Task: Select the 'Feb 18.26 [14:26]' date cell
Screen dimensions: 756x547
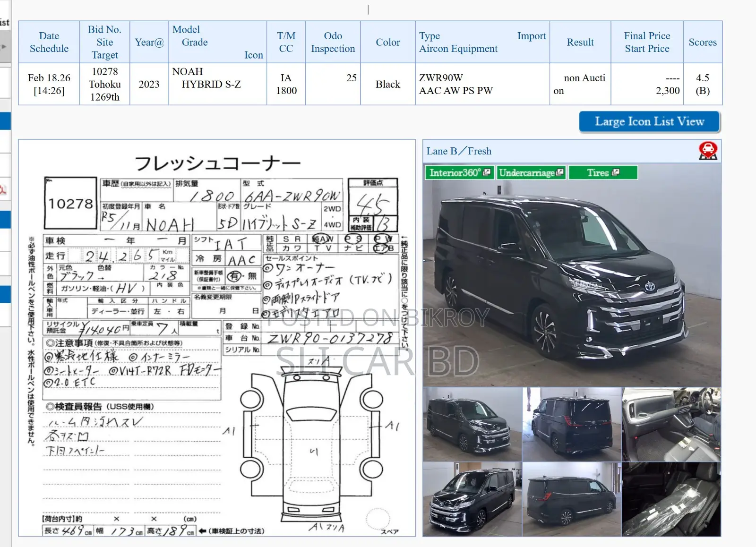Action: (49, 84)
